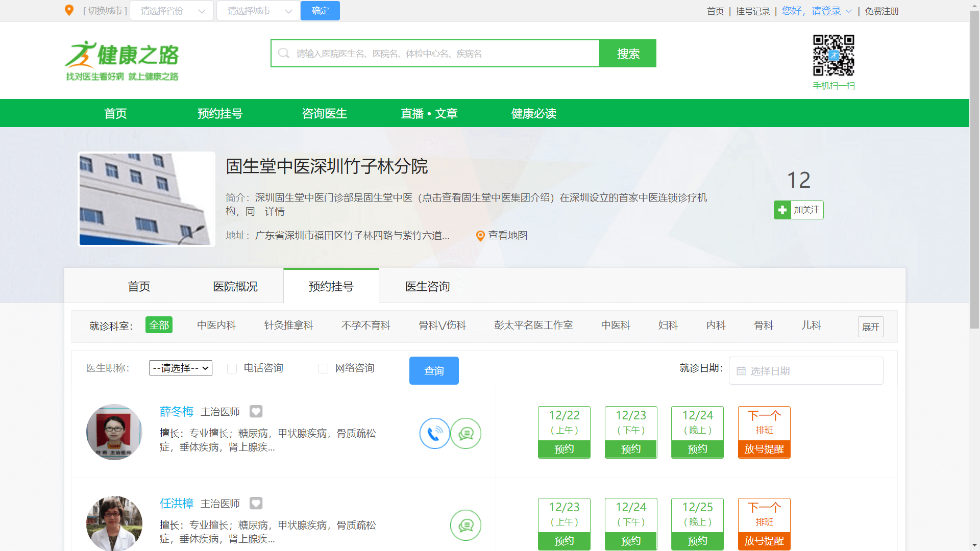Click the orange location pin icon
Image resolution: width=980 pixels, height=551 pixels.
coord(69,10)
